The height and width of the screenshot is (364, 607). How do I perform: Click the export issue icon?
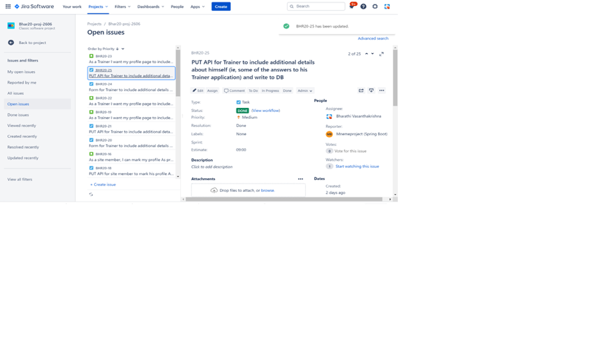(x=371, y=90)
